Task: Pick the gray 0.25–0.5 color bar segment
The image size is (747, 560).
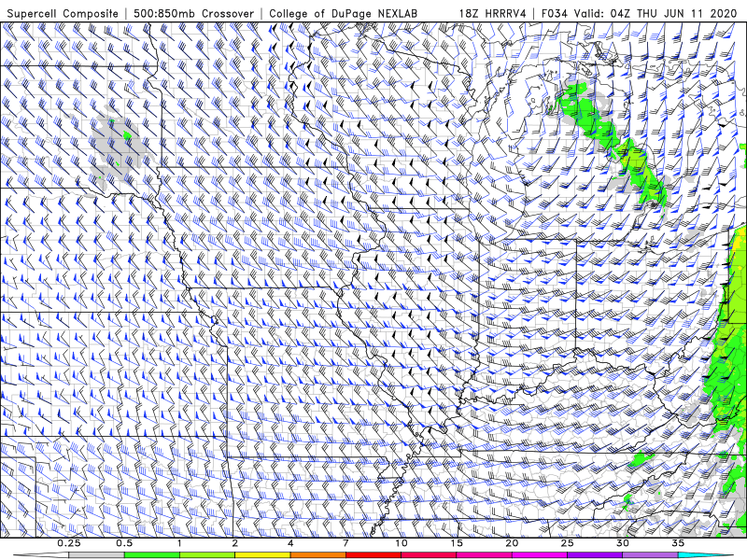Action: click(97, 555)
